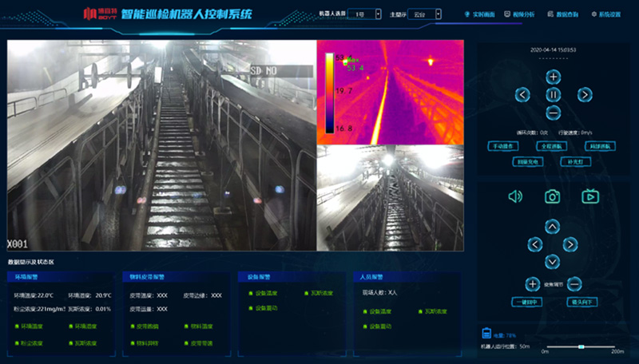Select the thermal infrared camera view

click(390, 91)
